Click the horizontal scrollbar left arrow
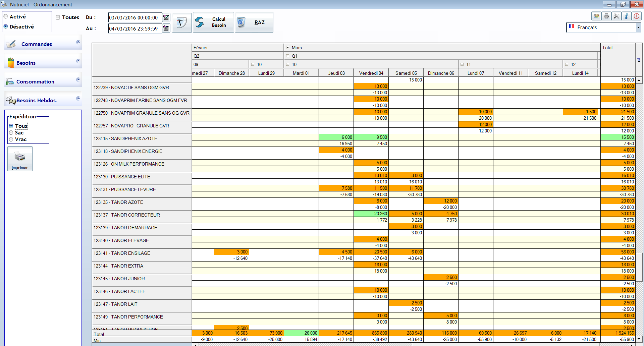Screen dimensions: 644x346 coord(196,344)
